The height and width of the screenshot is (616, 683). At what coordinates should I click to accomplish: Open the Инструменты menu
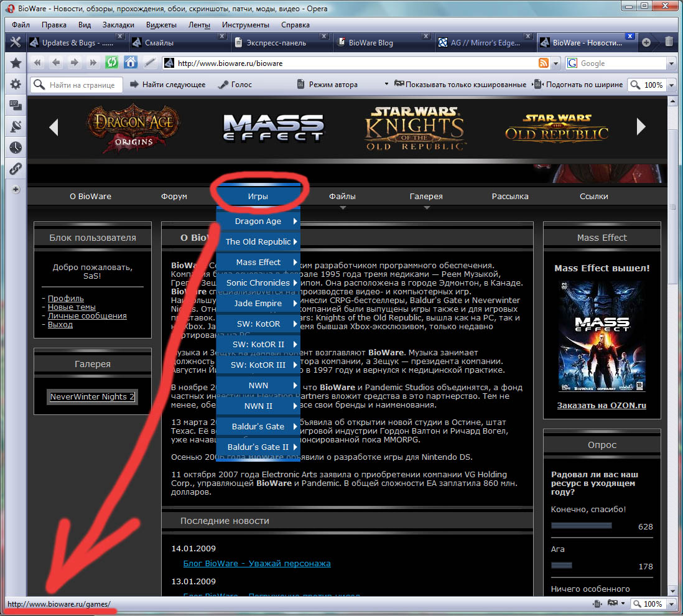245,25
